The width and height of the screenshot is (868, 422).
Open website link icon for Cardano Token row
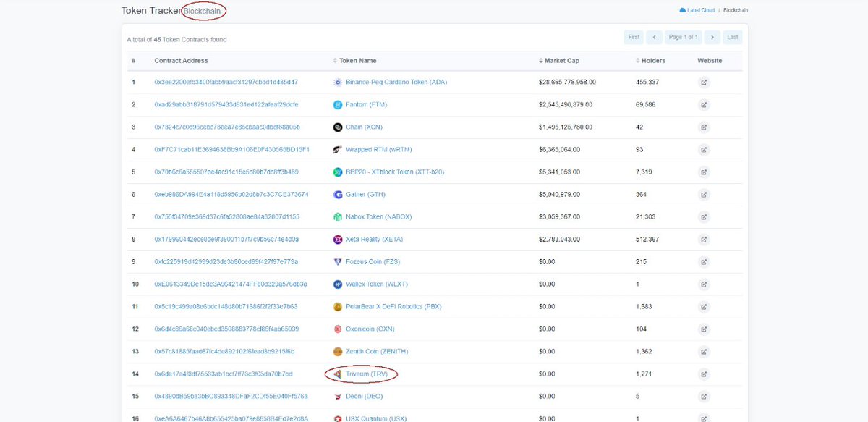pos(704,83)
